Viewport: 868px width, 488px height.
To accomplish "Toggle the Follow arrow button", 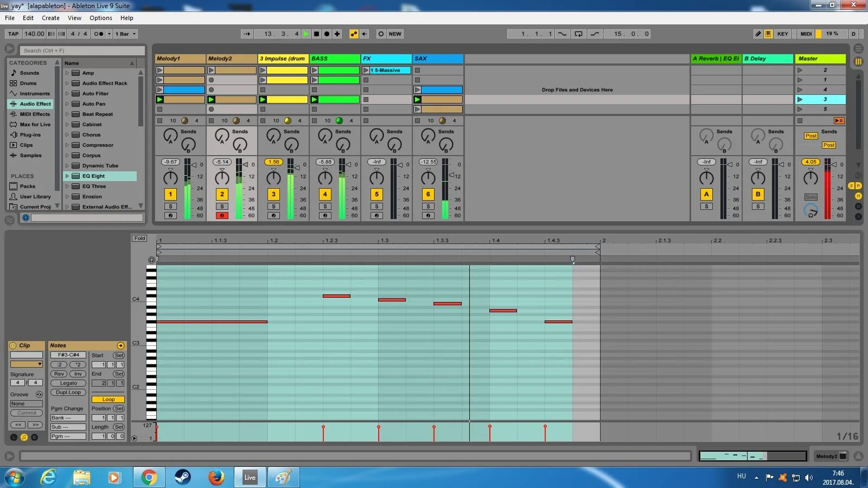I will pyautogui.click(x=247, y=34).
